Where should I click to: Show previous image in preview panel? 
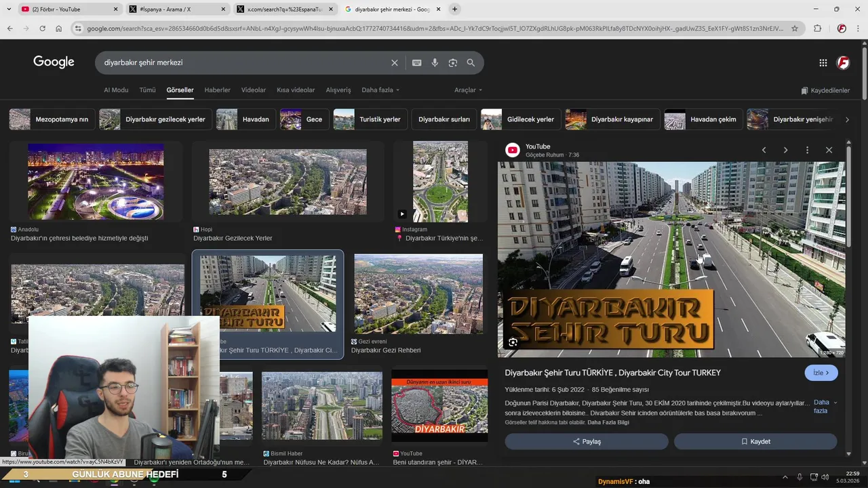(764, 150)
